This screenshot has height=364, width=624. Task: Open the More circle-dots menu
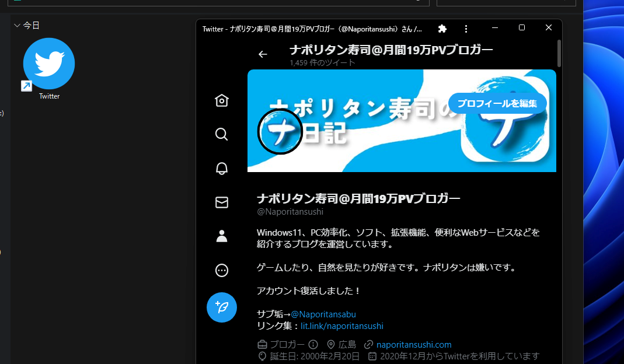coord(222,271)
